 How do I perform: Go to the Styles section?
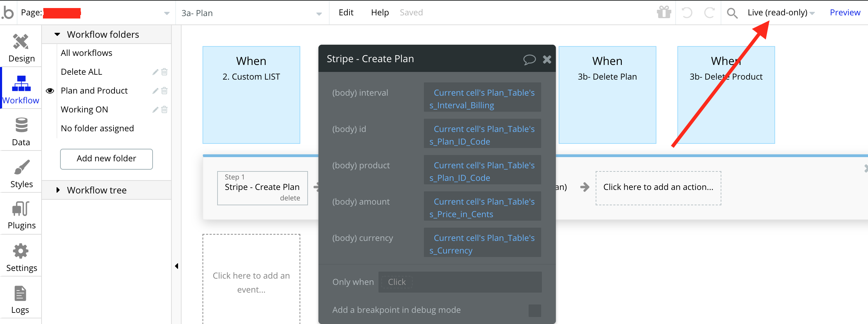point(21,174)
